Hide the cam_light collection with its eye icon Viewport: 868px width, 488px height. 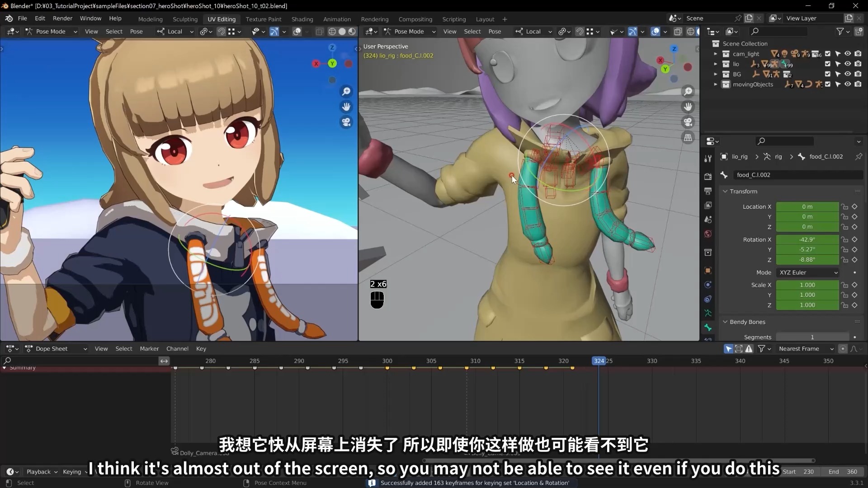click(x=848, y=54)
